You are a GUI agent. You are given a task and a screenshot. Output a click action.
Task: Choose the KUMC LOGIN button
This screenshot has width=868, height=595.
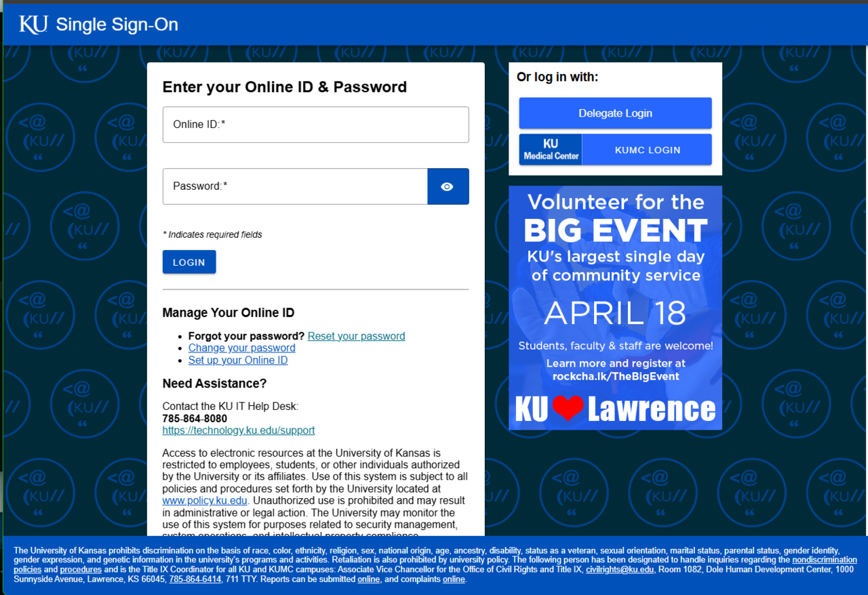647,150
